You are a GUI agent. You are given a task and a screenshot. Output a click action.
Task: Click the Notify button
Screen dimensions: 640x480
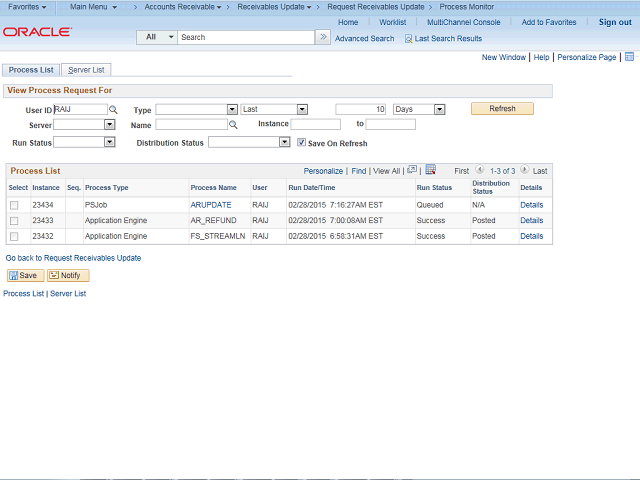[68, 276]
